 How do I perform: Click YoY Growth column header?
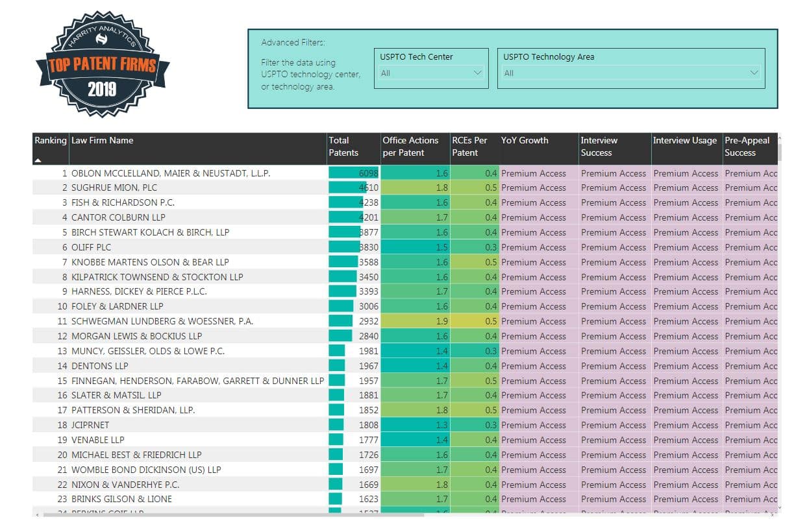(x=525, y=141)
